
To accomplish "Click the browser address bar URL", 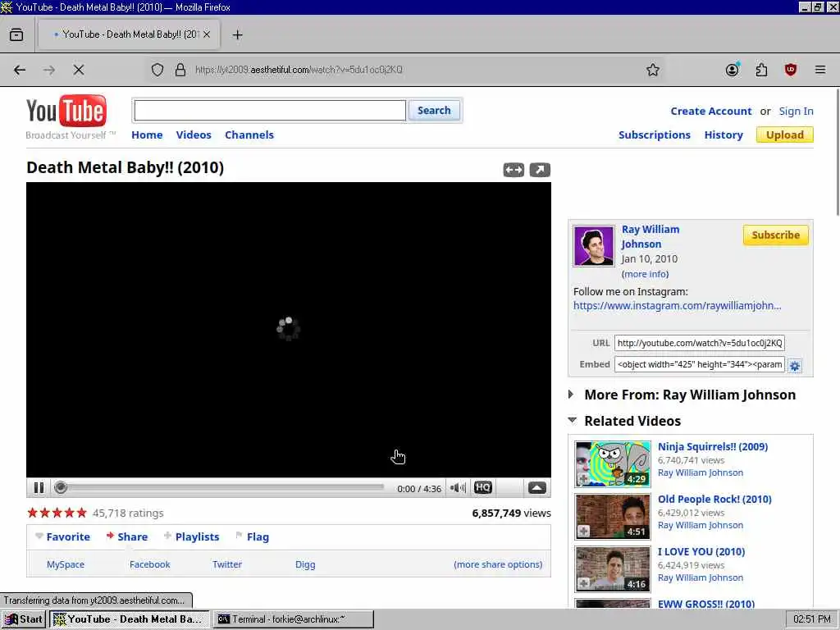I will click(299, 70).
